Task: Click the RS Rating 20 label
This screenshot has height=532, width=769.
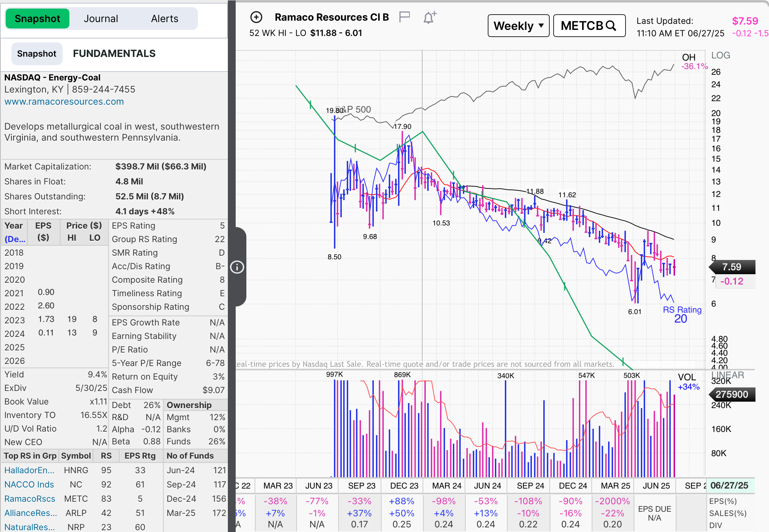Action: click(x=682, y=314)
